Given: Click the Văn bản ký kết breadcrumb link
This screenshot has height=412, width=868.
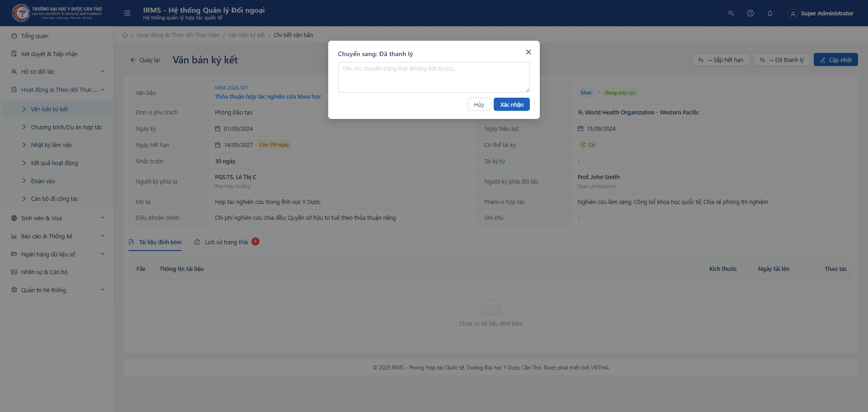Looking at the screenshot, I should pos(246,35).
